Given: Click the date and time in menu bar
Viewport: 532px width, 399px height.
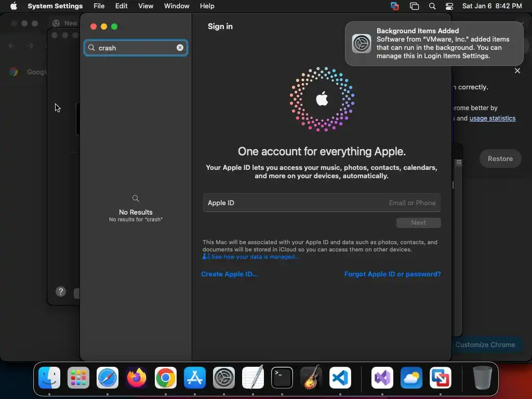Looking at the screenshot, I should (x=491, y=6).
